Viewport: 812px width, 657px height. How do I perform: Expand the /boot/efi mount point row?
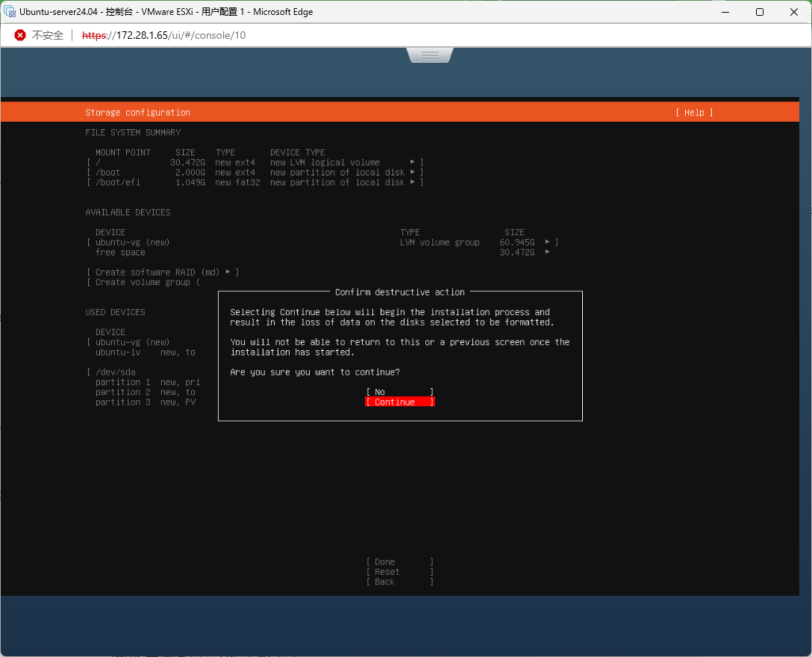[x=254, y=182]
